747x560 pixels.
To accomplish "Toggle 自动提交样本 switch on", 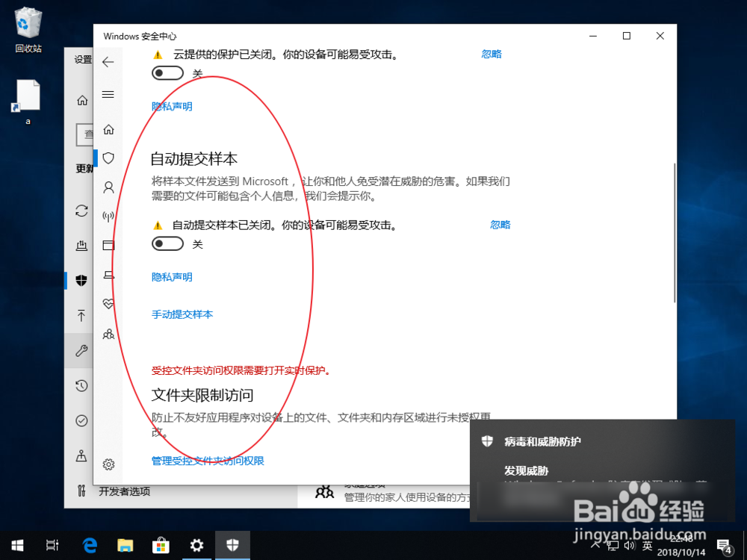I will [167, 244].
